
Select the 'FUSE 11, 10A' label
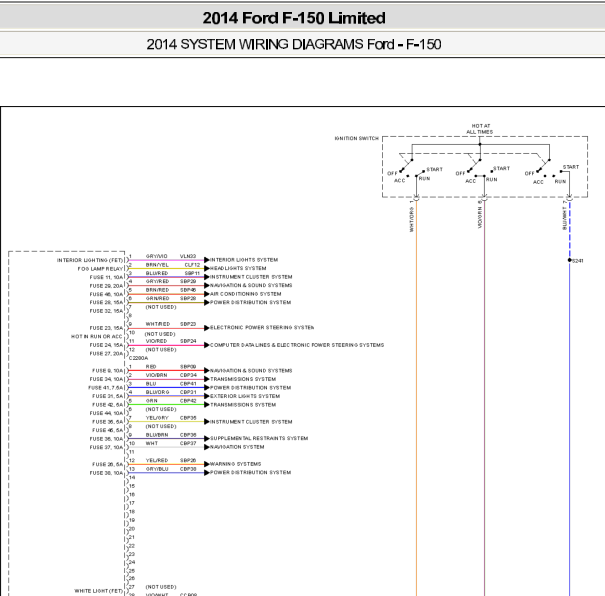106,277
